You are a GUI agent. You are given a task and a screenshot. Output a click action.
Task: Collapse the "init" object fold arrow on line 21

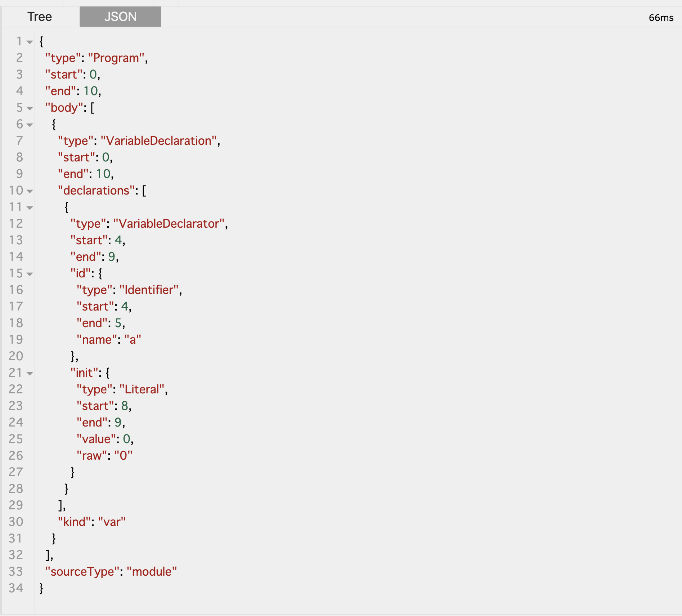tap(30, 374)
